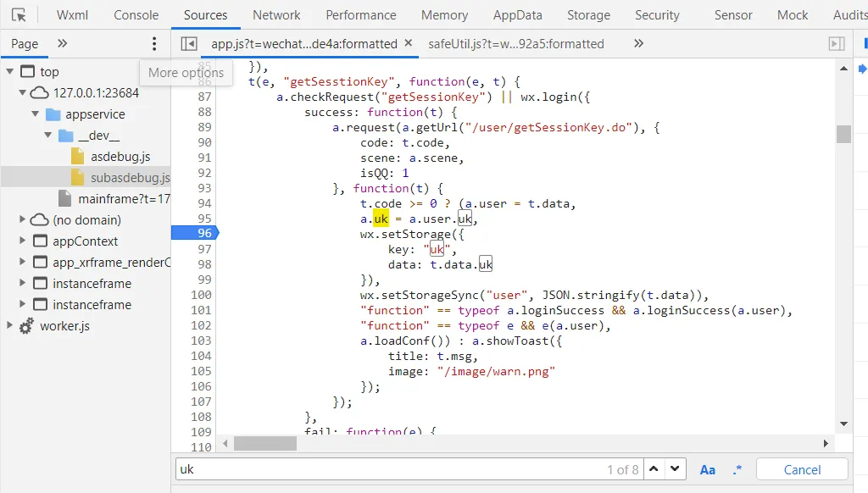868x493 pixels.
Task: Open the Memory tab
Action: (x=444, y=15)
